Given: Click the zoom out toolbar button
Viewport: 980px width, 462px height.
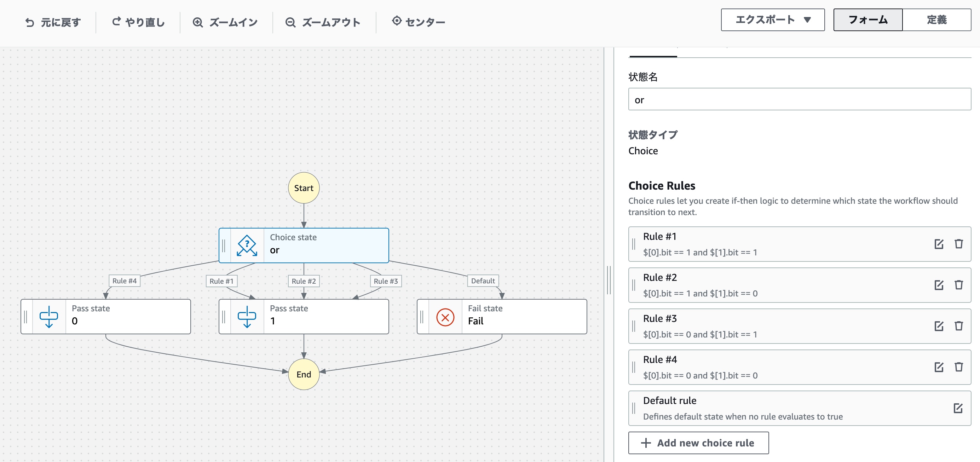Looking at the screenshot, I should click(x=323, y=22).
